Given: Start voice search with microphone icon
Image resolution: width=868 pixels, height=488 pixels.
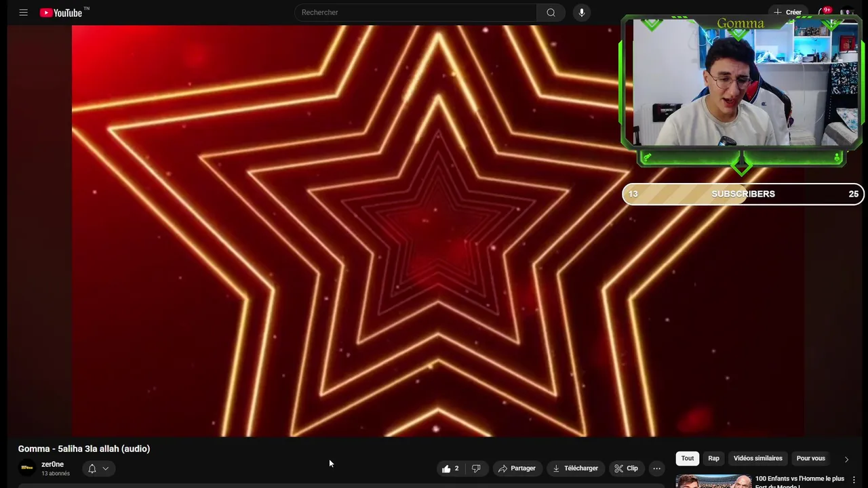Looking at the screenshot, I should (581, 12).
